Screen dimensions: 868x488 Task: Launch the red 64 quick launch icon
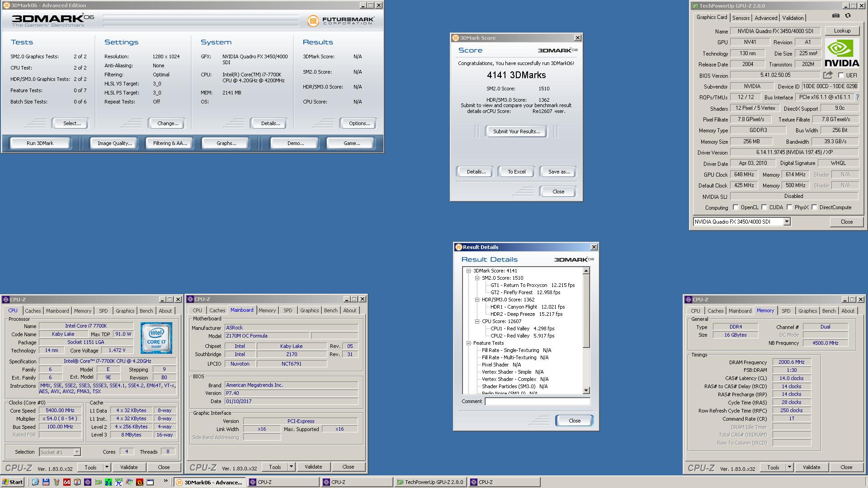(x=67, y=482)
